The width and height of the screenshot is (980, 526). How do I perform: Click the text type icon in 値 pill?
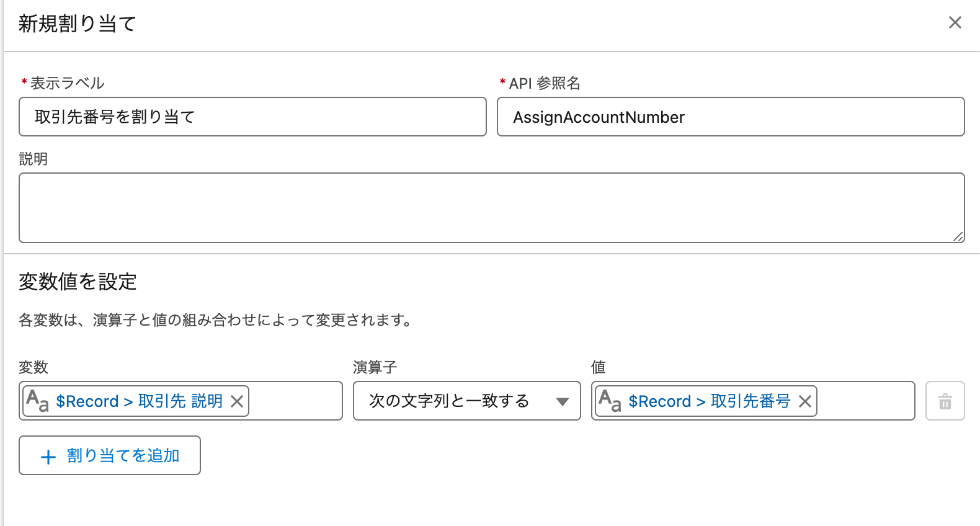610,401
